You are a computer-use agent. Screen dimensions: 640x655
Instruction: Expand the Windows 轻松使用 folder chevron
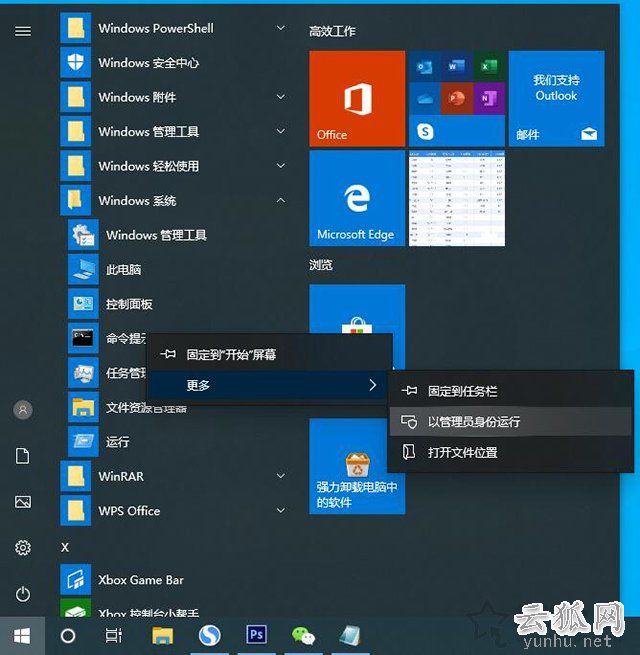pos(281,166)
